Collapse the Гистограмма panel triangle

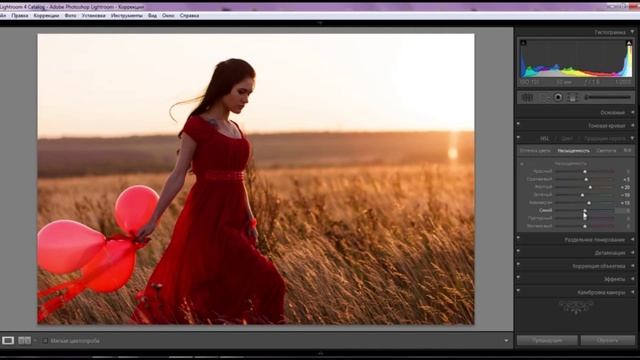tap(632, 31)
